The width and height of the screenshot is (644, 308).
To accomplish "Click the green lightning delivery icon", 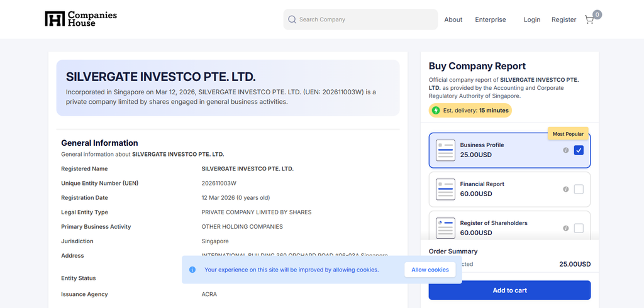I will [435, 111].
